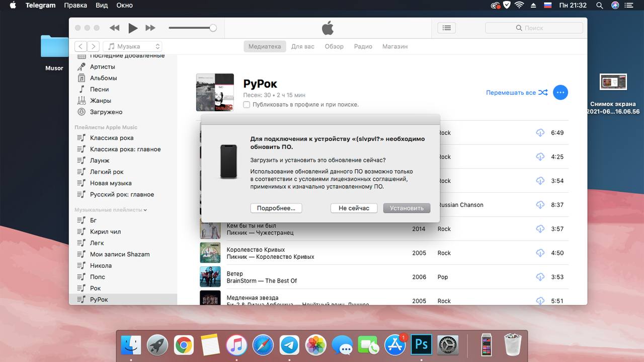Open the Музыка media type dropdown
644x362 pixels.
133,46
